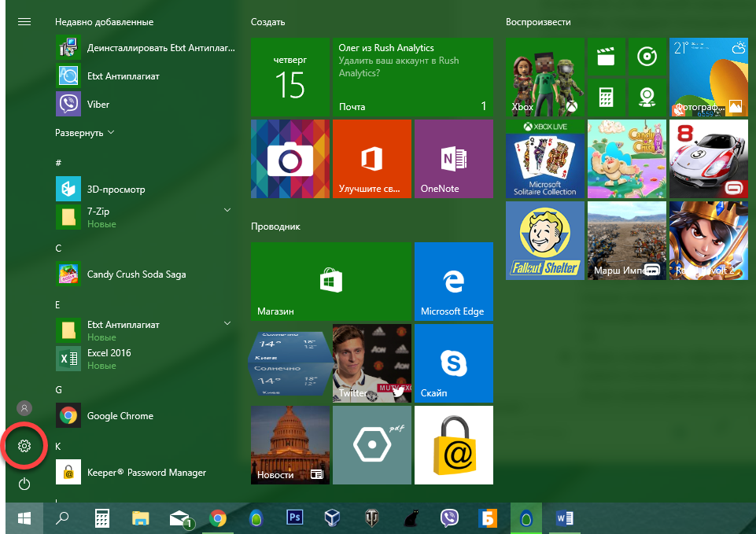Screen dimensions: 756x534
Task: Open the OneNote tile
Action: pos(453,159)
